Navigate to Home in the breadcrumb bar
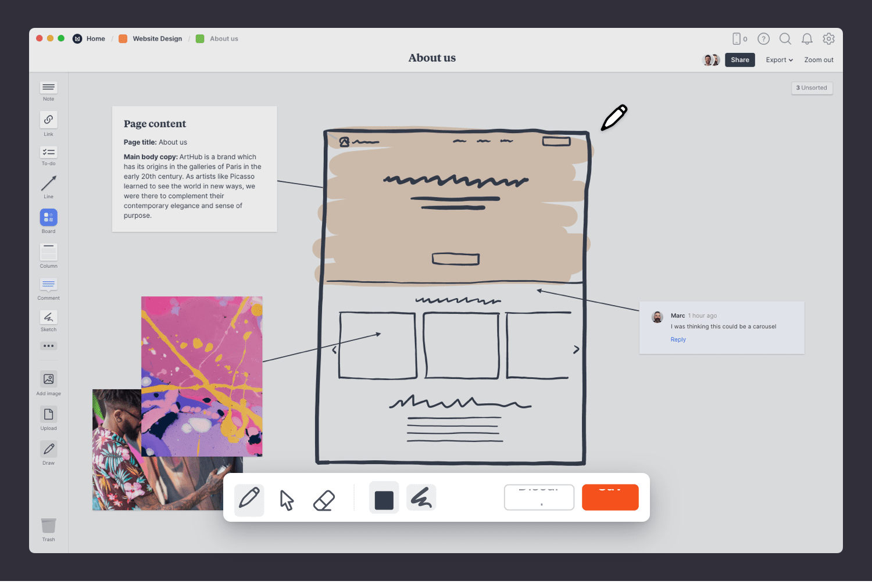The image size is (872, 588). tap(95, 38)
